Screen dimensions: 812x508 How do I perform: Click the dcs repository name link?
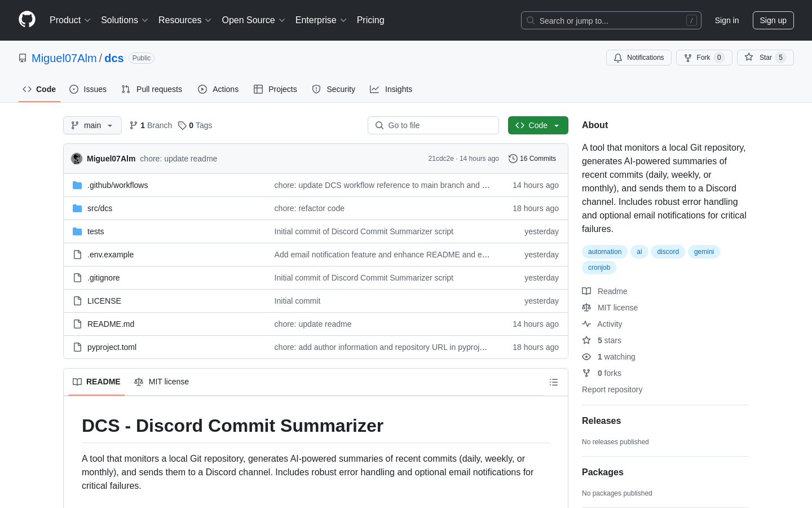tap(114, 58)
